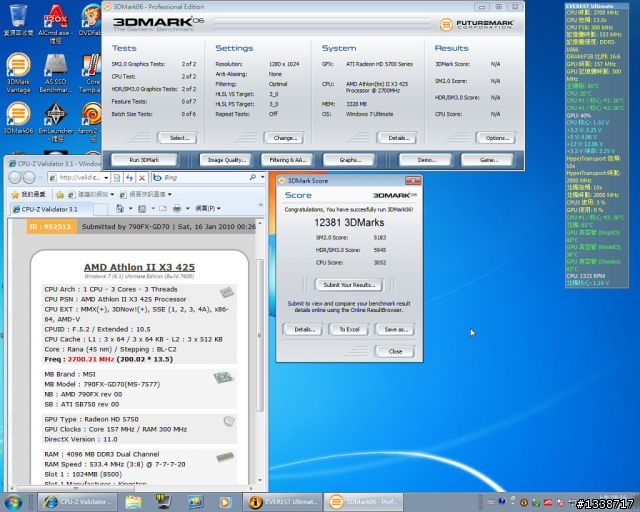
Task: Click the vertical scrollbar of CPU-Z page
Action: coord(260,352)
